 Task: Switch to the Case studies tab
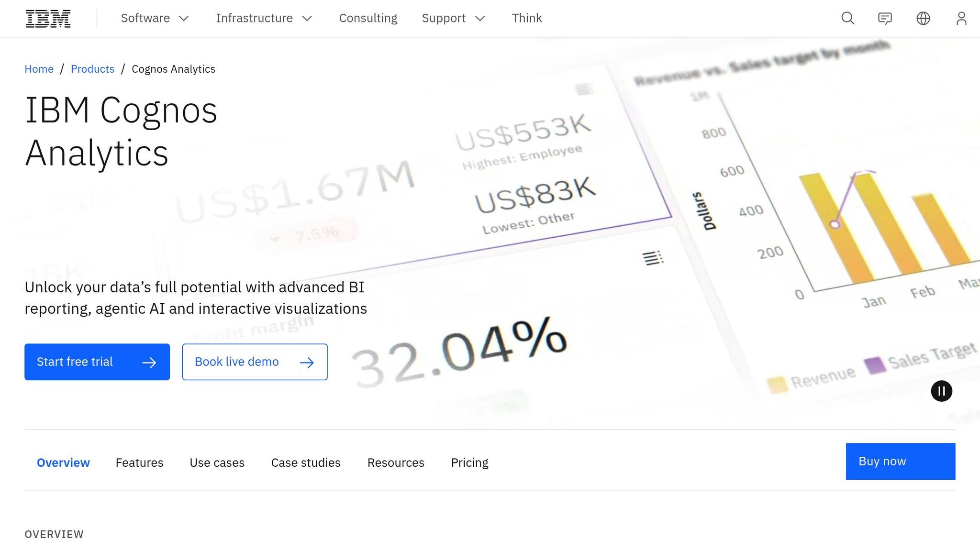[x=306, y=463]
